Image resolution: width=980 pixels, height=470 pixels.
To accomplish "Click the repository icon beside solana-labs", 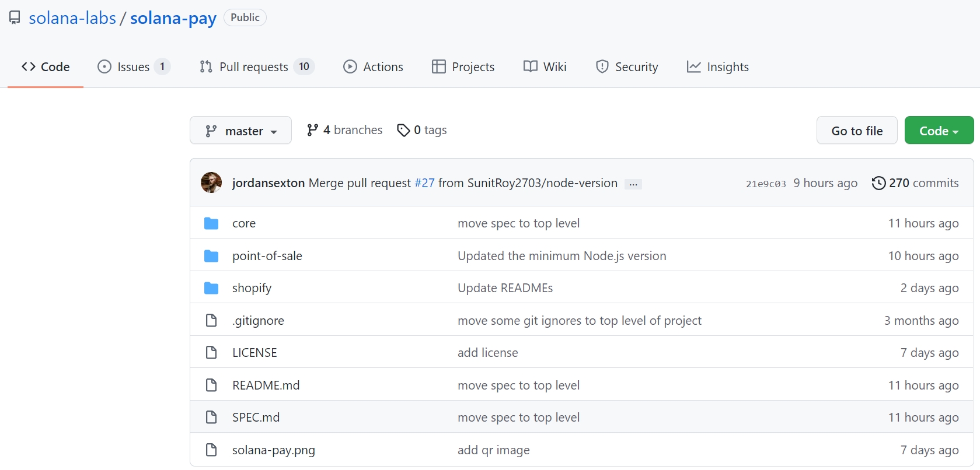I will 15,18.
